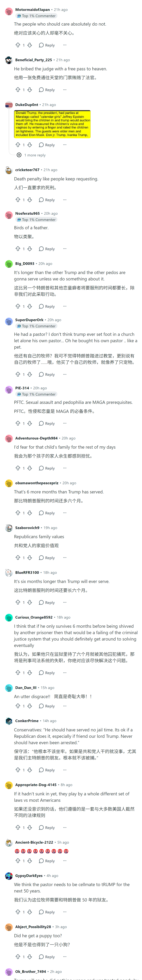Image resolution: width=142 pixels, height=980 pixels.
Task: Reply to obamawonthepeacepriz's comment
Action: (x=47, y=513)
